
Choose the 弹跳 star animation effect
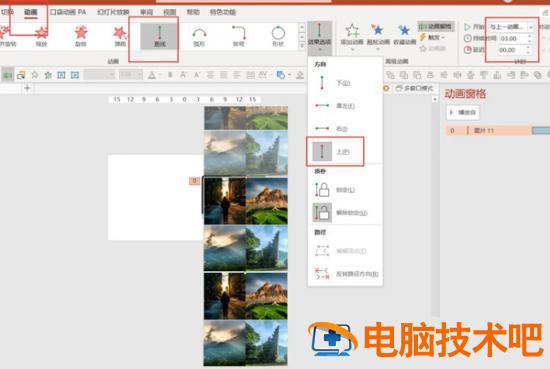(120, 36)
